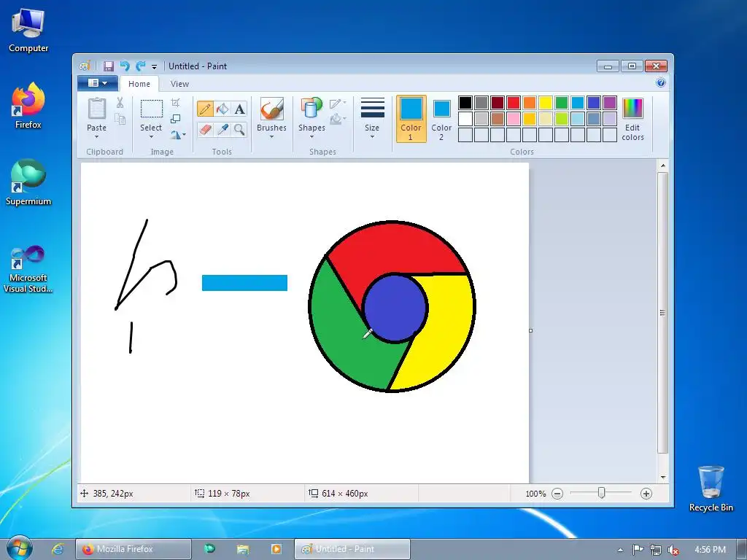
Task: Open the Rotate or flip dropdown
Action: 178,135
